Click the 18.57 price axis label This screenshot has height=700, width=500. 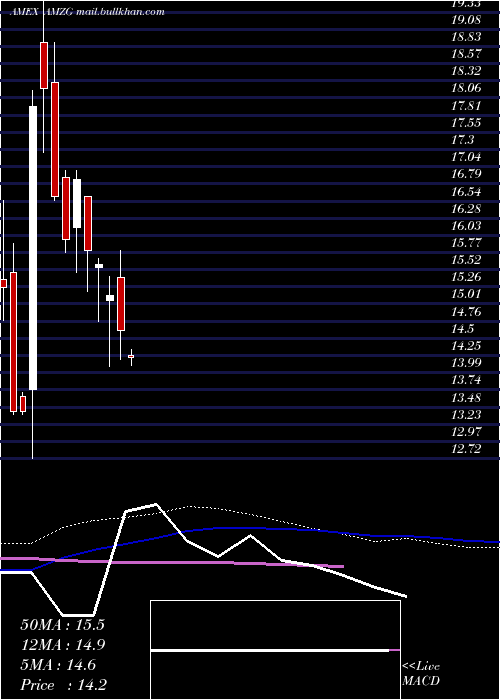(x=466, y=54)
